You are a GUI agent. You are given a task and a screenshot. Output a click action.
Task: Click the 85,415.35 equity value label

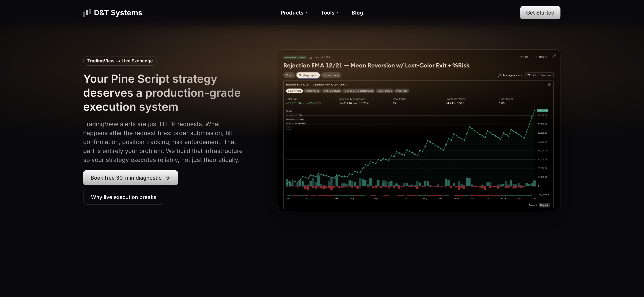pyautogui.click(x=543, y=111)
